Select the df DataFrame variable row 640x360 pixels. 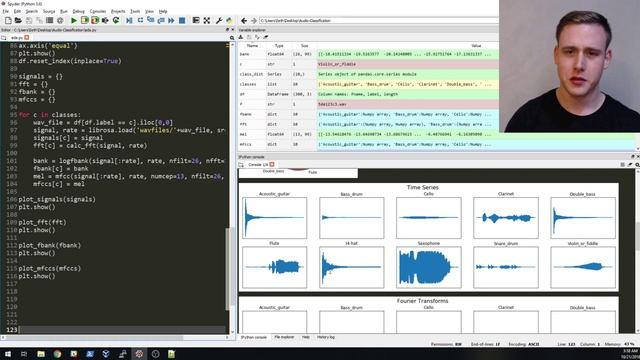click(369, 94)
